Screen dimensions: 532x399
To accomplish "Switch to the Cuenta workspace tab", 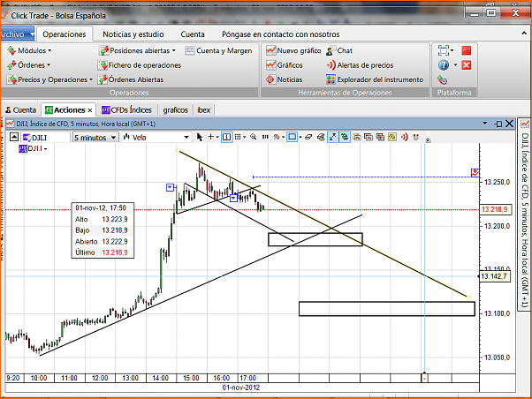I will click(x=20, y=110).
